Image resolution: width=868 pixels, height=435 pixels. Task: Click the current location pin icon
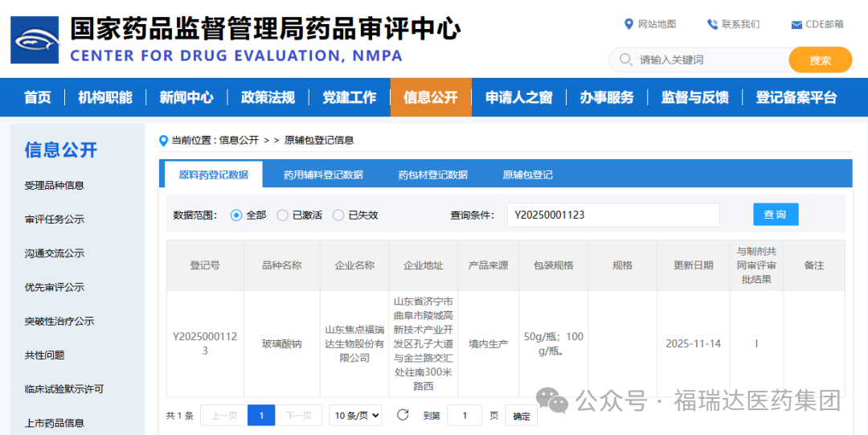point(163,141)
